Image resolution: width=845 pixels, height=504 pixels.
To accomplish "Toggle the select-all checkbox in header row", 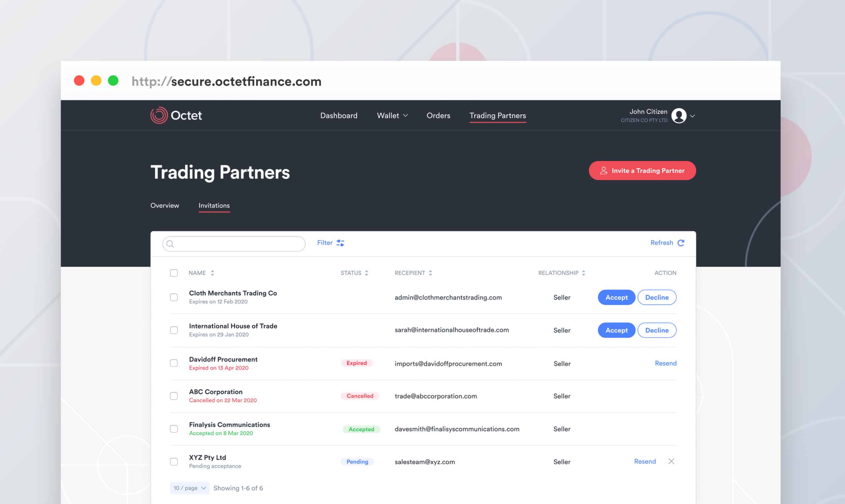I will pyautogui.click(x=174, y=272).
